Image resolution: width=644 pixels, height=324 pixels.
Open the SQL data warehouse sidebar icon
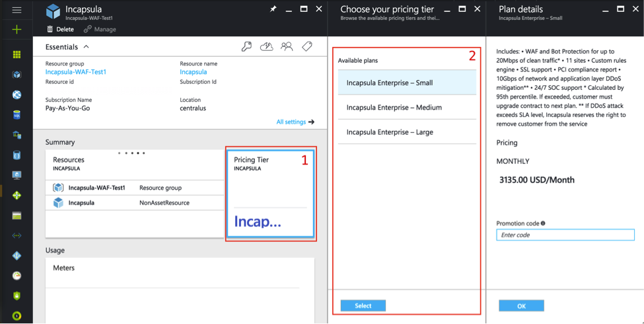point(17,135)
